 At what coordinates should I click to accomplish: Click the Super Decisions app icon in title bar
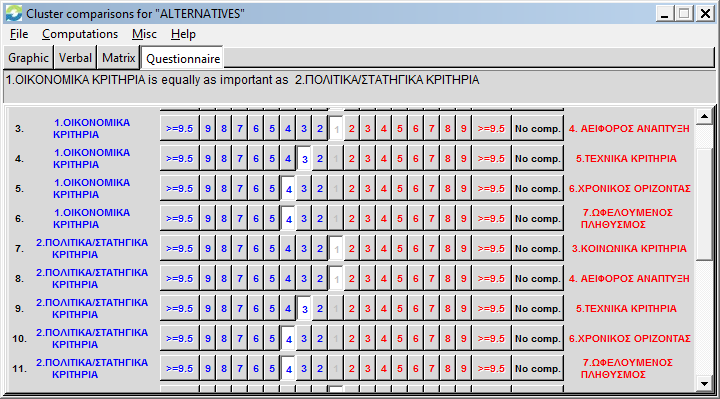coord(14,13)
